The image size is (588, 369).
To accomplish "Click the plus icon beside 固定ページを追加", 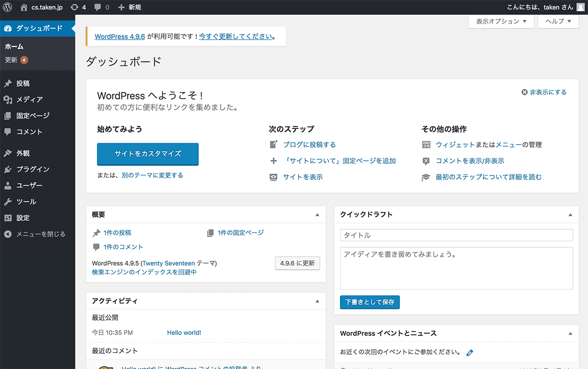I will [x=274, y=161].
